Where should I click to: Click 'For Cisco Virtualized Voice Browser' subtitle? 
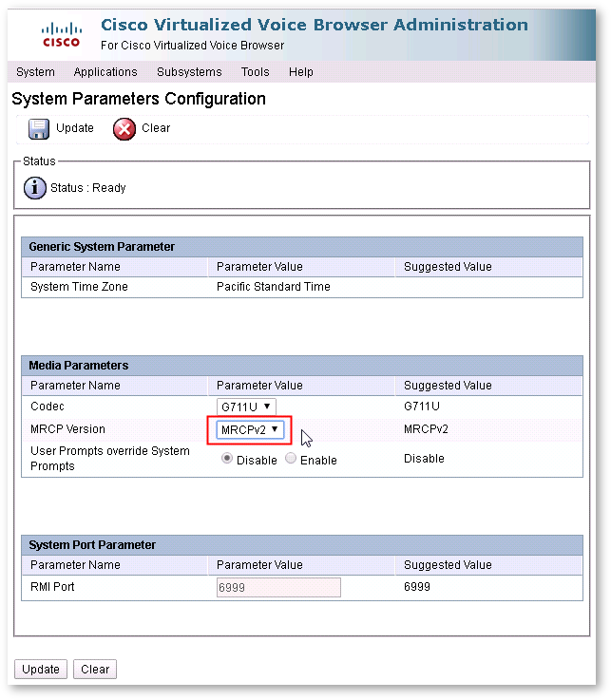point(193,46)
